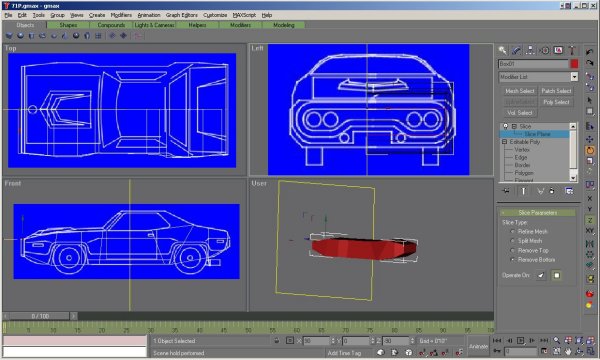Screen dimensions: 600x360
Task: Switch to the Lights & Cameras tab
Action: tap(154, 25)
